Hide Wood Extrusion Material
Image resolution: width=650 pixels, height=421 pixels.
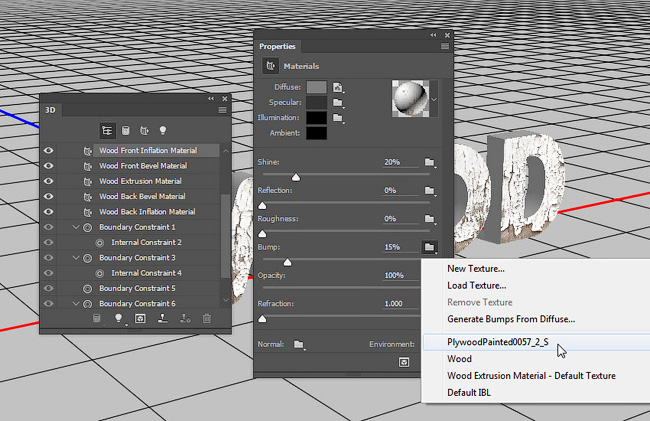coord(49,181)
